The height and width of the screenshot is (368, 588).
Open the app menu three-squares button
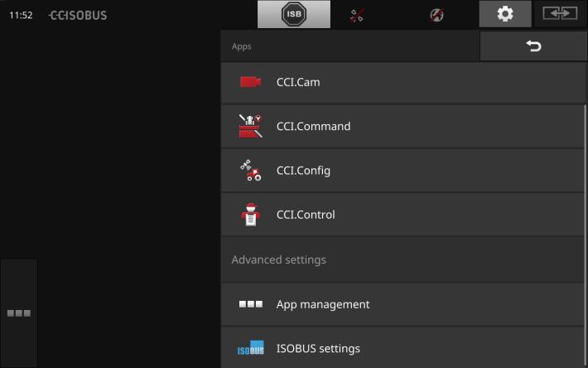(x=19, y=312)
